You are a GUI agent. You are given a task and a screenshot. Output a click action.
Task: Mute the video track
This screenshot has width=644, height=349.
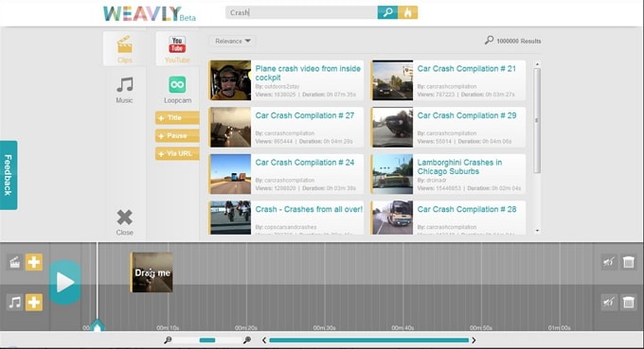point(609,262)
